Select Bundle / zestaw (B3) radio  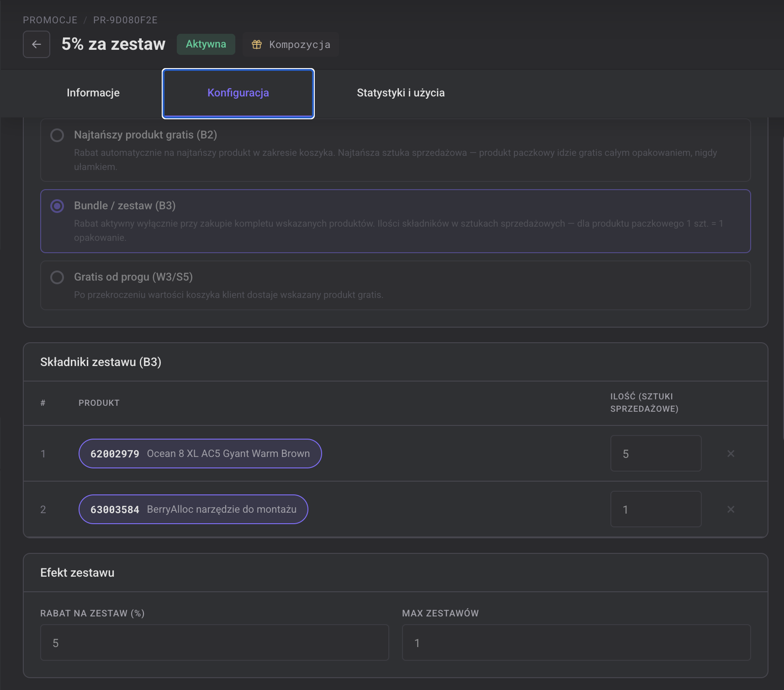[57, 206]
